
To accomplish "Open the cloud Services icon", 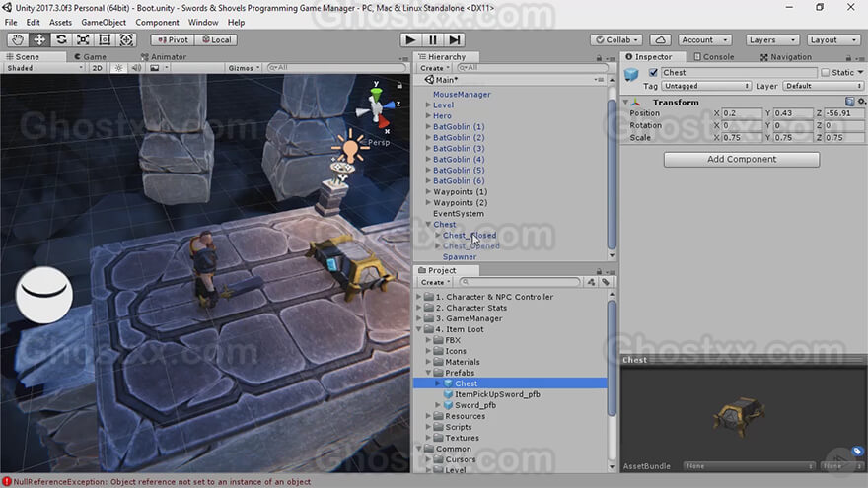I will click(x=660, y=39).
